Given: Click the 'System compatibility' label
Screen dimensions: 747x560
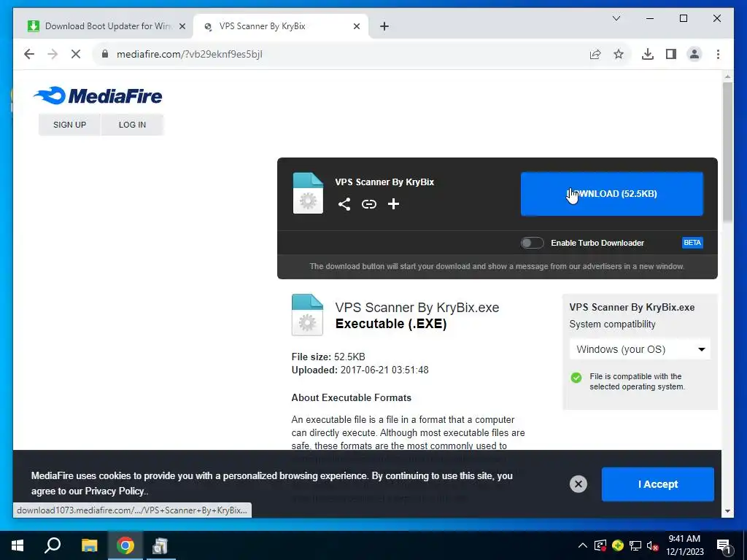Looking at the screenshot, I should [x=612, y=324].
